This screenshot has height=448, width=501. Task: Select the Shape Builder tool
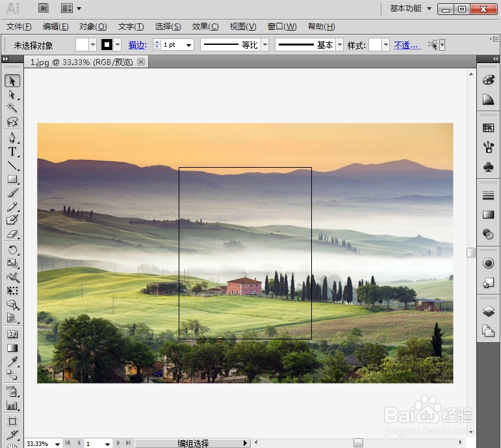tap(12, 304)
